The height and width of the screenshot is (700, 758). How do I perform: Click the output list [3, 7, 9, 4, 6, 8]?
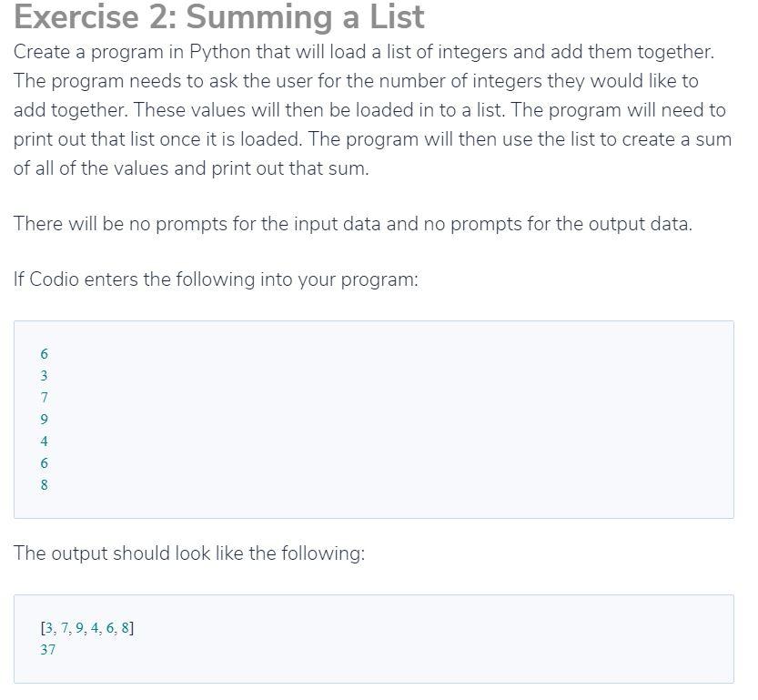pyautogui.click(x=87, y=628)
